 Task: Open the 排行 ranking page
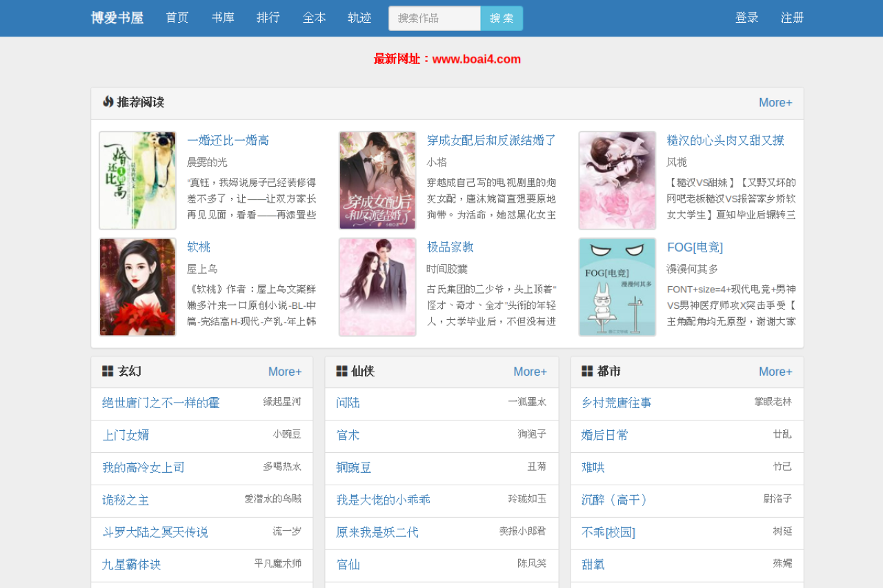coord(268,18)
